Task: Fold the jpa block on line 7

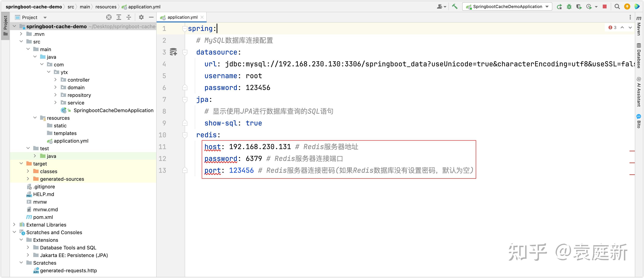Action: tap(185, 100)
